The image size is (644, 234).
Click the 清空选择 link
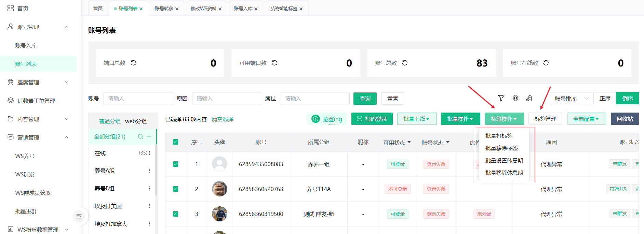pos(223,119)
